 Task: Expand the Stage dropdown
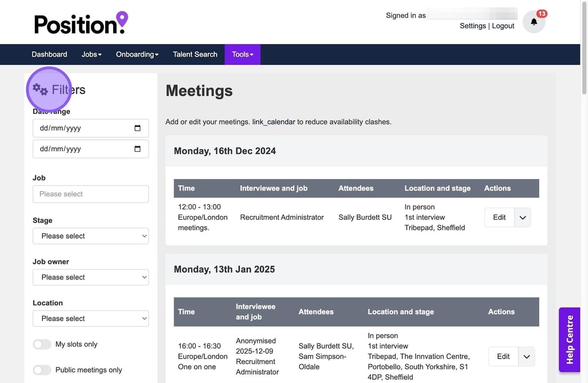pyautogui.click(x=91, y=236)
